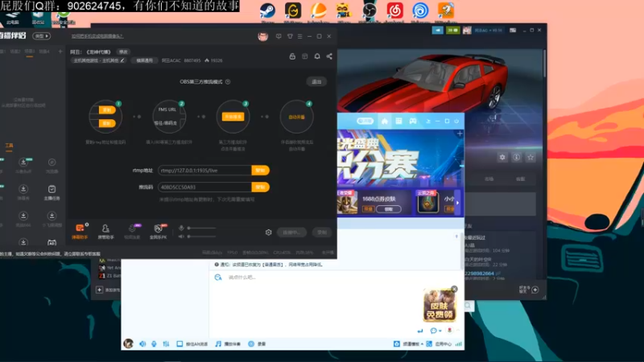644x362 pixels.
Task: Open NetEase Cloud Music desktop shortcut
Action: pos(394,10)
